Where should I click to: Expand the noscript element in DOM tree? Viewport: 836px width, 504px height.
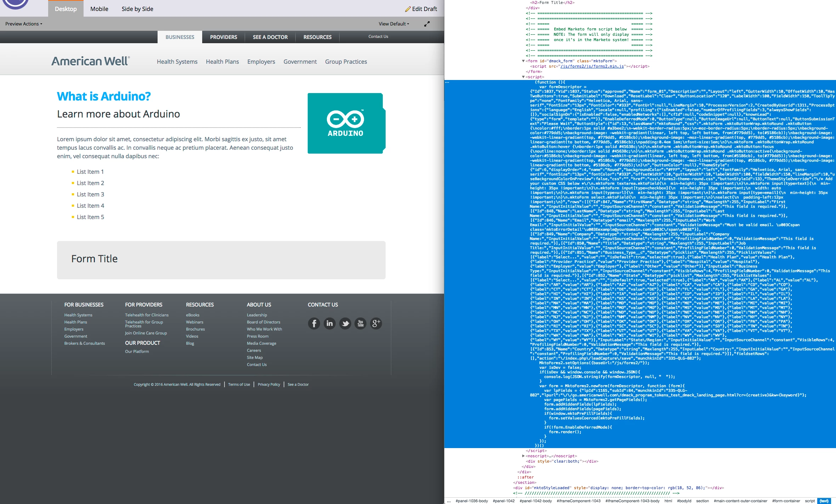523,456
